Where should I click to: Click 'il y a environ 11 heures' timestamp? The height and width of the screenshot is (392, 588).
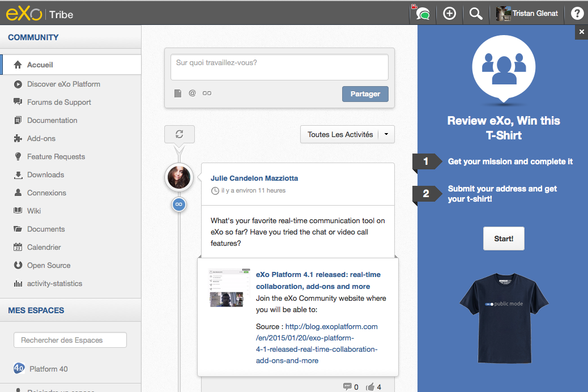[253, 190]
